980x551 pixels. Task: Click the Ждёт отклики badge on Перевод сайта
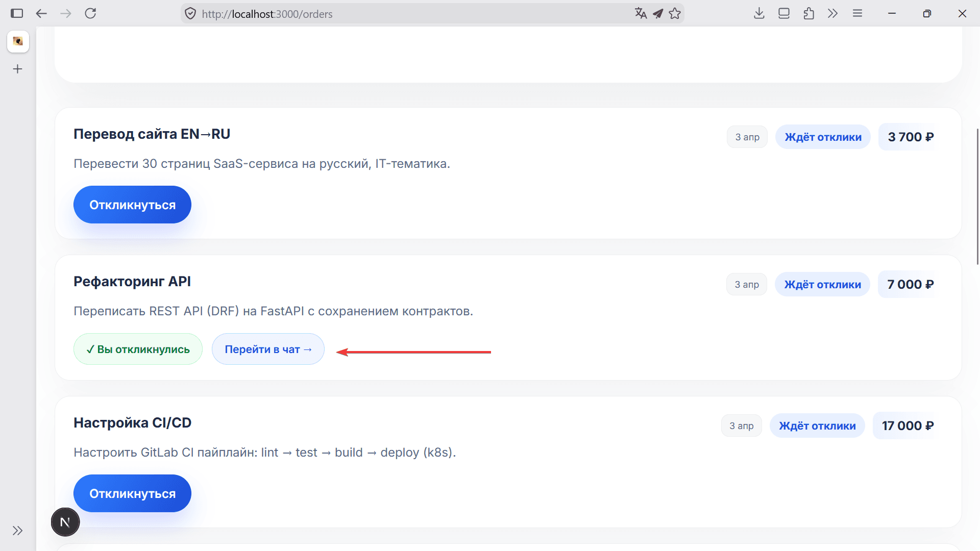pos(823,137)
